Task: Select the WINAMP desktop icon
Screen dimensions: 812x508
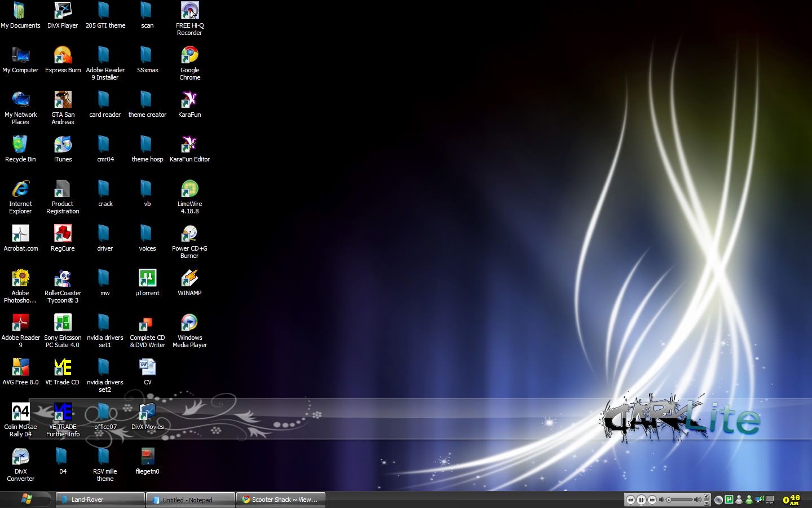Action: point(189,278)
